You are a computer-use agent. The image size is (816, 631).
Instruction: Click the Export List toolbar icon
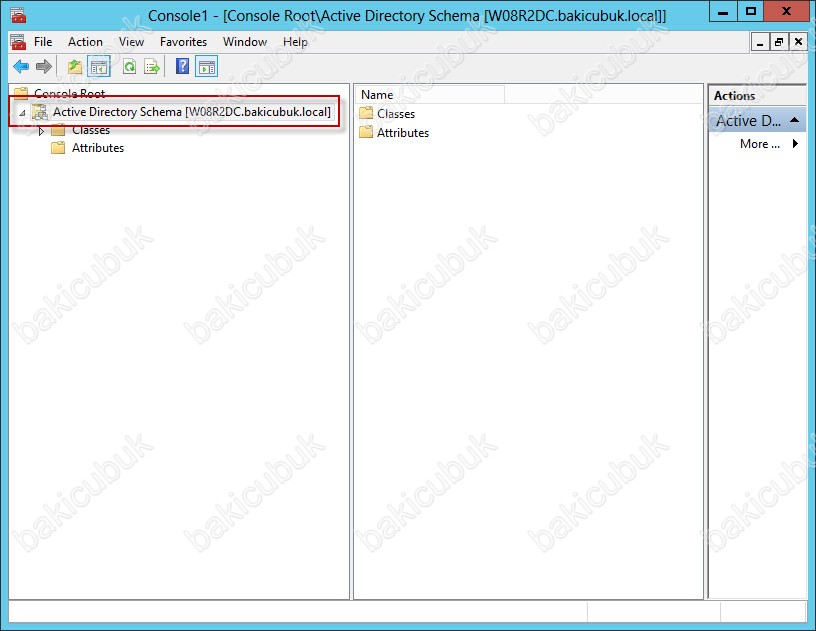[151, 67]
